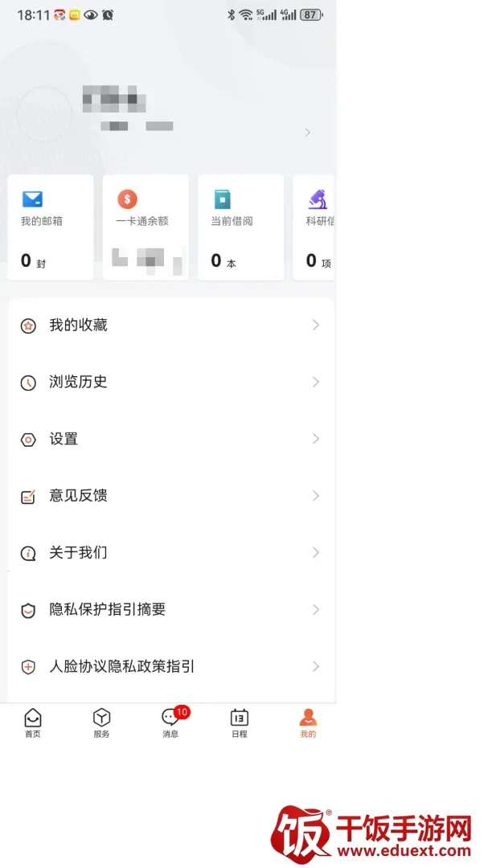Open the 设置 settings entry
488x868 pixels.
(170, 439)
